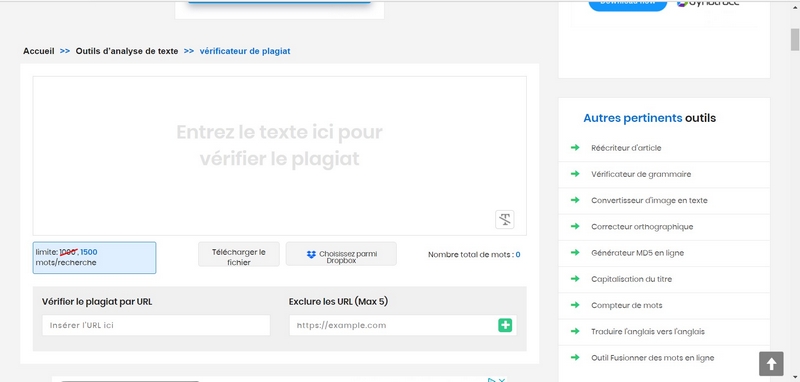
Task: Click green arrow beside Capitalisation du titre
Action: pos(575,279)
